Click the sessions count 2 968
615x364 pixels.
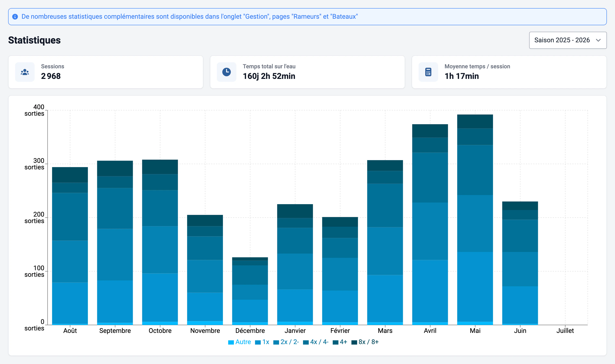[x=51, y=76]
